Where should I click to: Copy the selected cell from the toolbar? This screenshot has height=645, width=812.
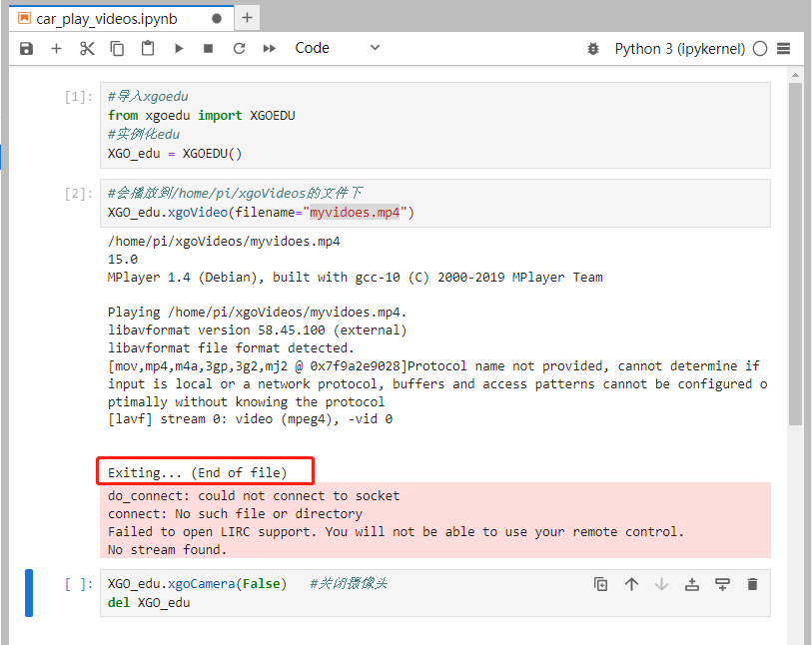(x=117, y=49)
